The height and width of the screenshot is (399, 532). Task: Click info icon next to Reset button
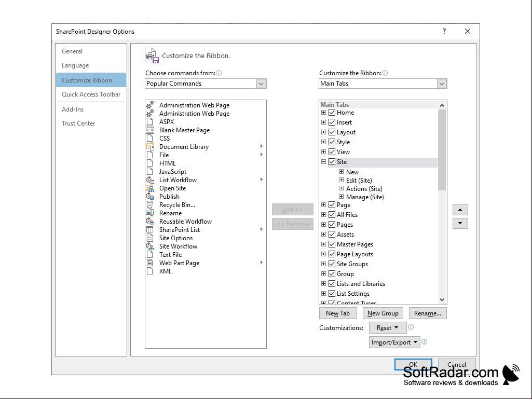[x=411, y=327]
